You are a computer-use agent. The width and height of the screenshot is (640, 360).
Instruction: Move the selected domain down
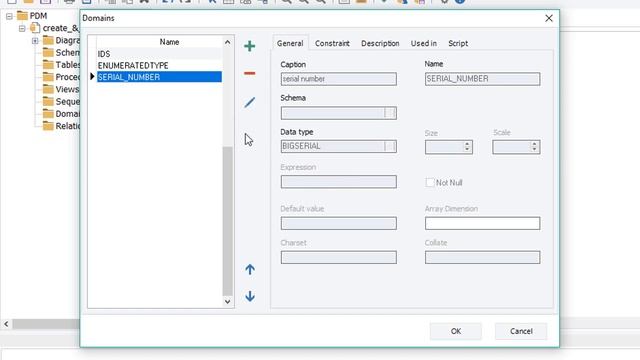(250, 296)
